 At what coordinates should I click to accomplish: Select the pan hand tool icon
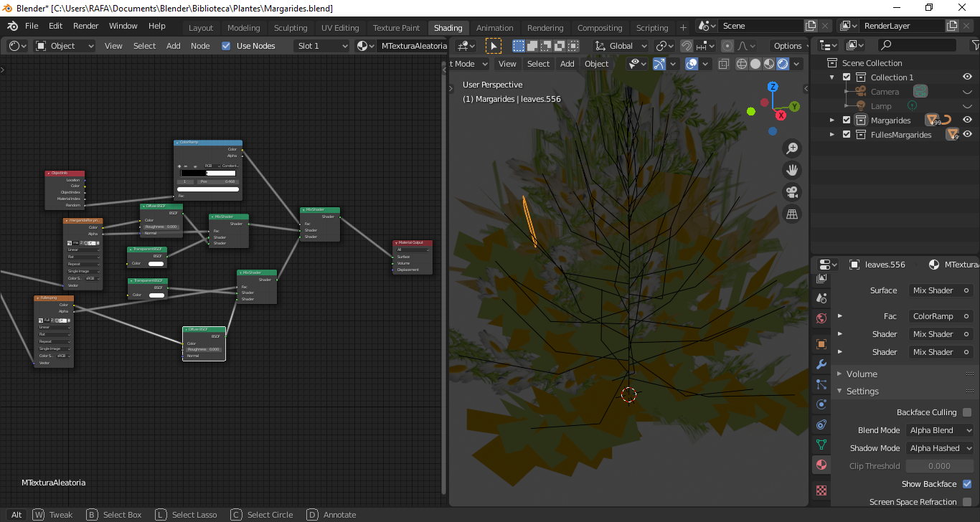click(x=792, y=171)
